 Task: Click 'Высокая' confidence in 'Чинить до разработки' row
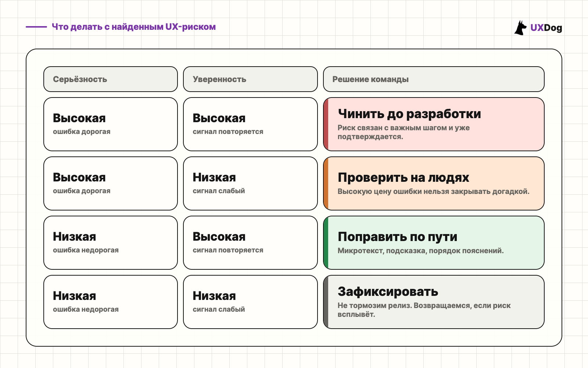[219, 118]
